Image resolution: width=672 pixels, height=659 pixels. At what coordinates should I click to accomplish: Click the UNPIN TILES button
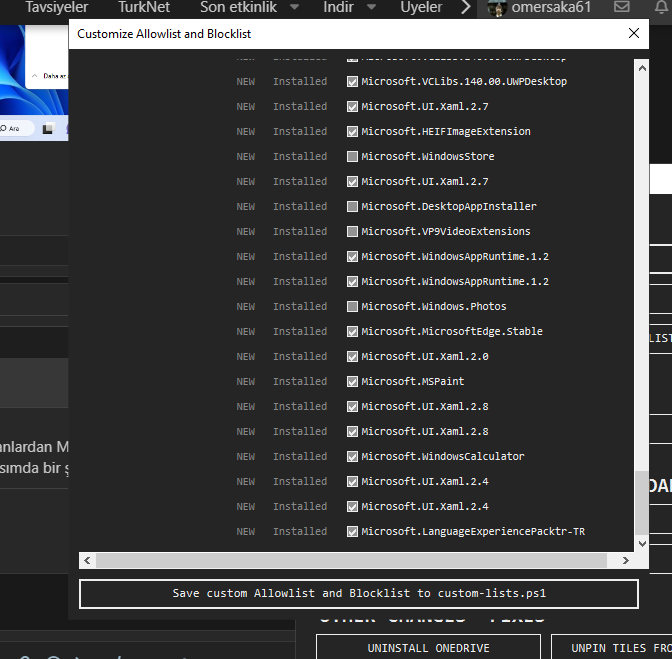[612, 647]
